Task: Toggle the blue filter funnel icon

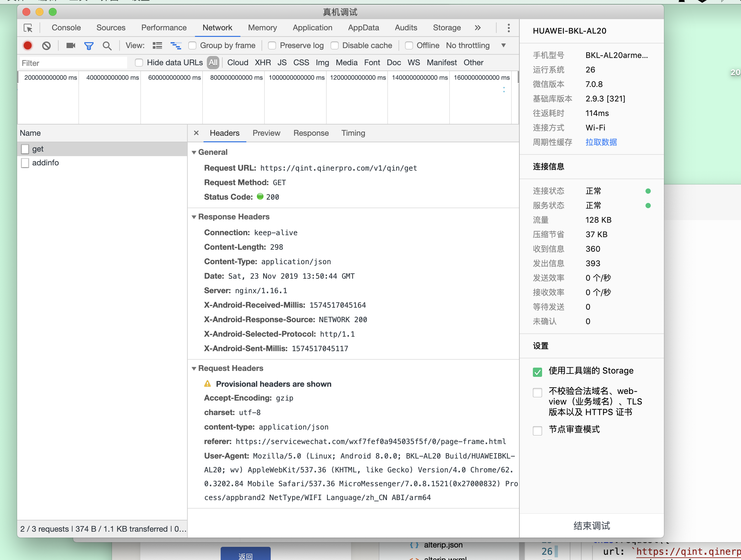Action: tap(89, 45)
